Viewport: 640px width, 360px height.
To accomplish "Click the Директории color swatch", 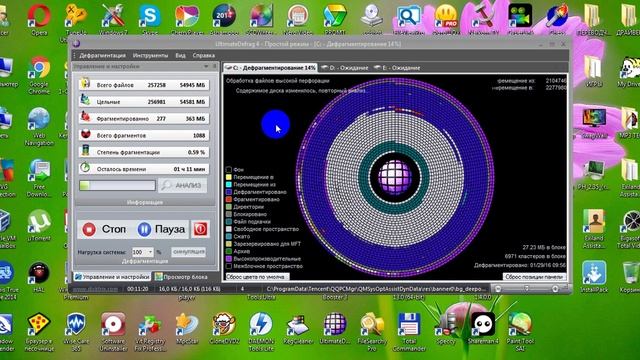I will tap(229, 207).
